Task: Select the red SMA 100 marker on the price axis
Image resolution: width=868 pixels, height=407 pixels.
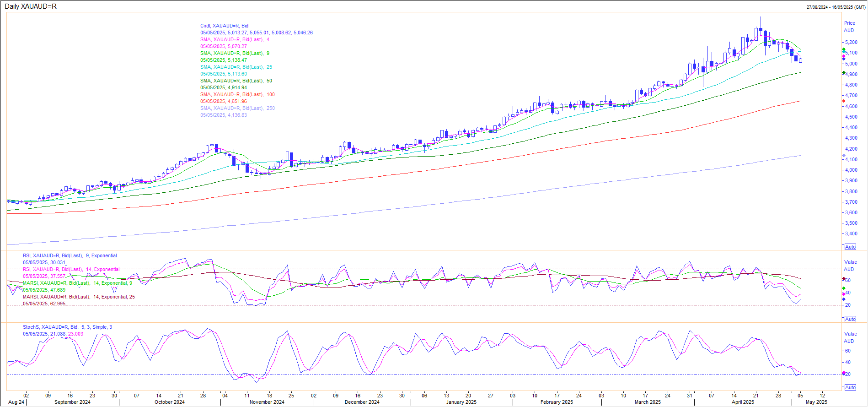Action: click(844, 101)
